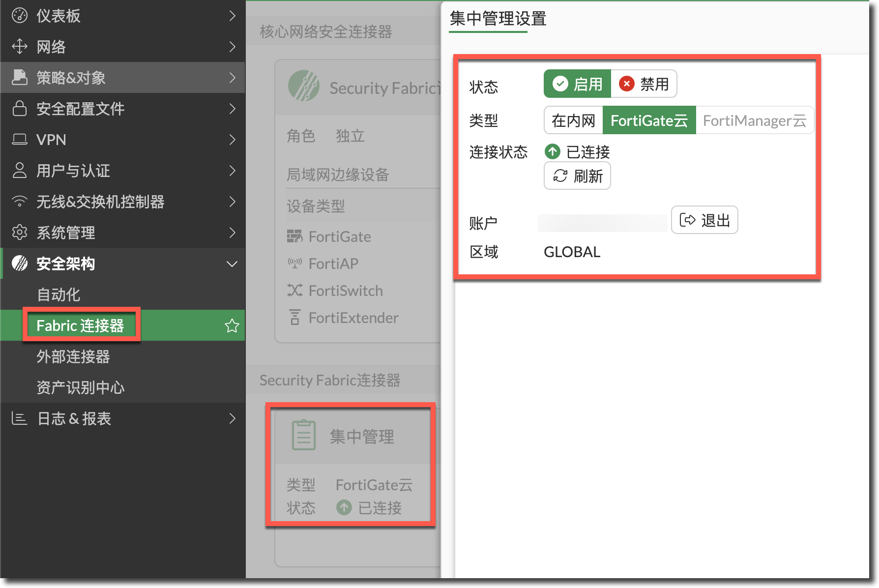
Task: Click the wireless controller Wi-Fi icon
Action: [x=20, y=202]
